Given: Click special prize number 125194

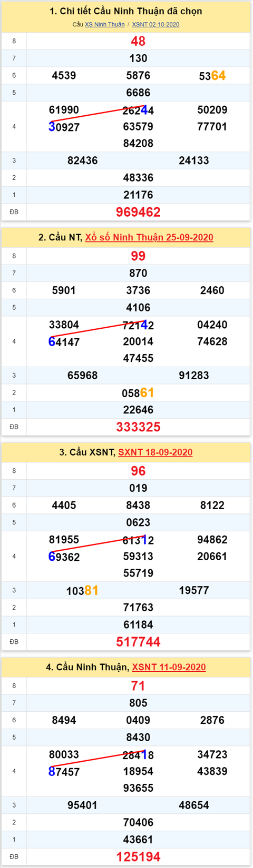Looking at the screenshot, I should pos(138,857).
